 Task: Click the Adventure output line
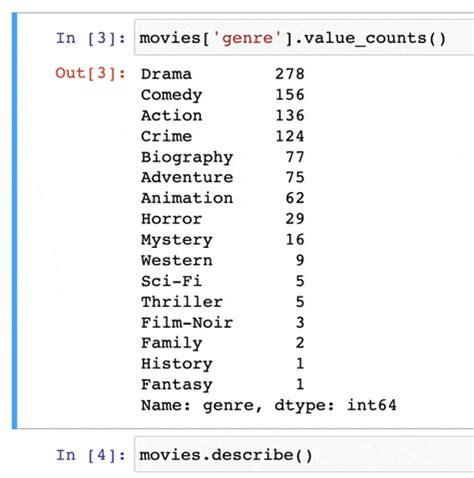(223, 177)
